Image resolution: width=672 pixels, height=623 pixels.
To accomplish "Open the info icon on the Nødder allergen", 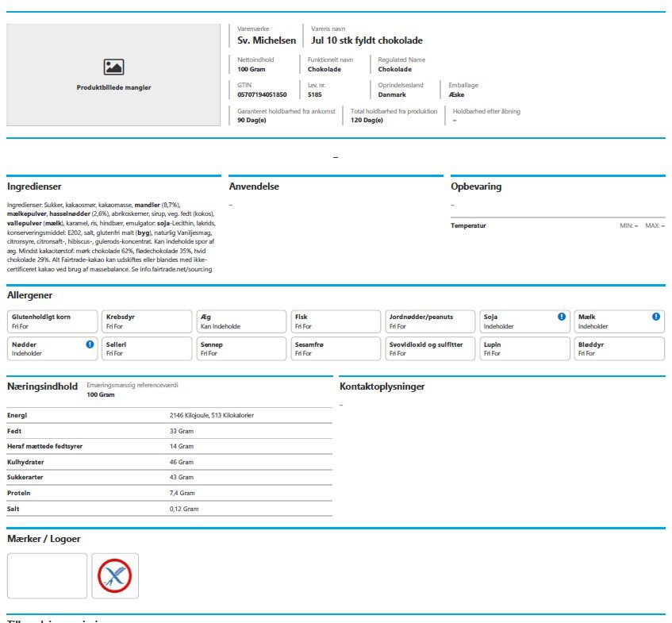I will coord(90,344).
